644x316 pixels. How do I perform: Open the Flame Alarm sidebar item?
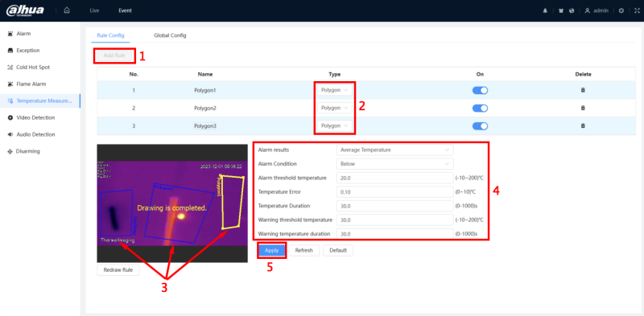[31, 84]
